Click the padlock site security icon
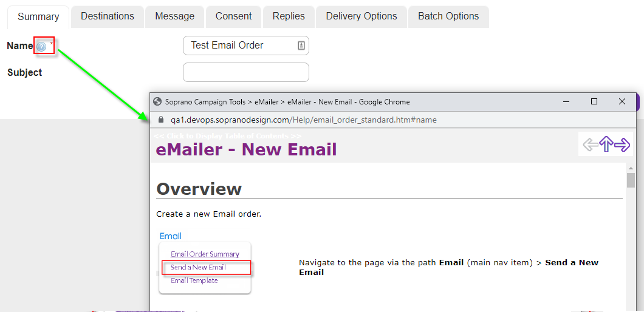 click(x=160, y=120)
